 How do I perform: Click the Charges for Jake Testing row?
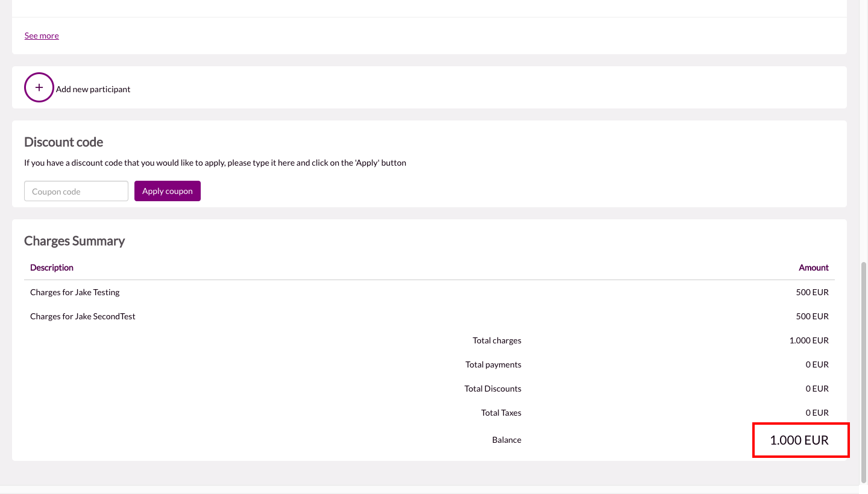click(x=75, y=292)
